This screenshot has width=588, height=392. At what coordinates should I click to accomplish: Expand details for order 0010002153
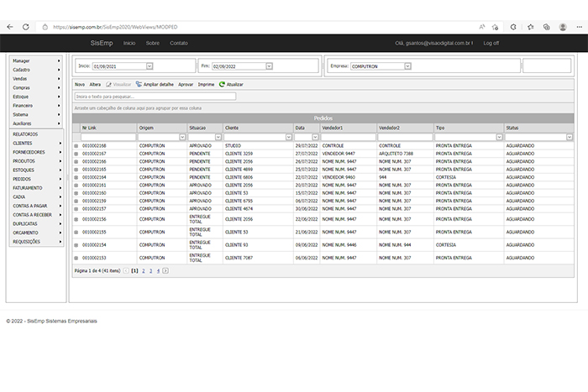(x=76, y=258)
